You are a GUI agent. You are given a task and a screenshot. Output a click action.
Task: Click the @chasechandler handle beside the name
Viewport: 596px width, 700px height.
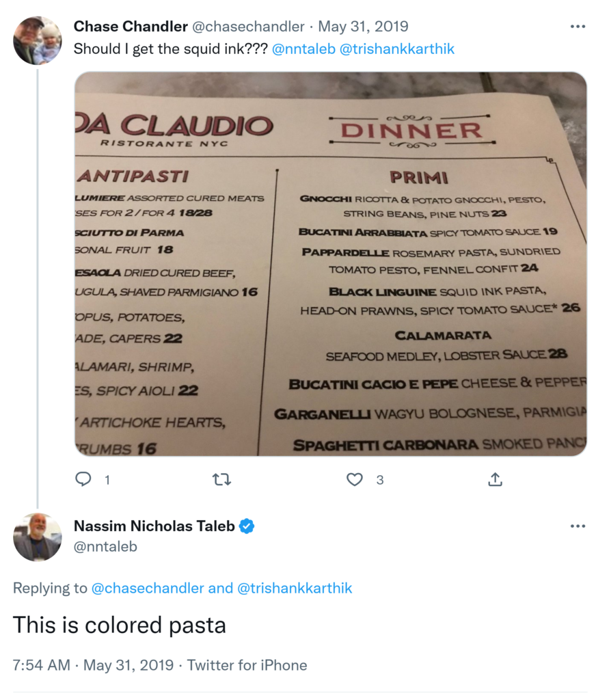pos(248,27)
